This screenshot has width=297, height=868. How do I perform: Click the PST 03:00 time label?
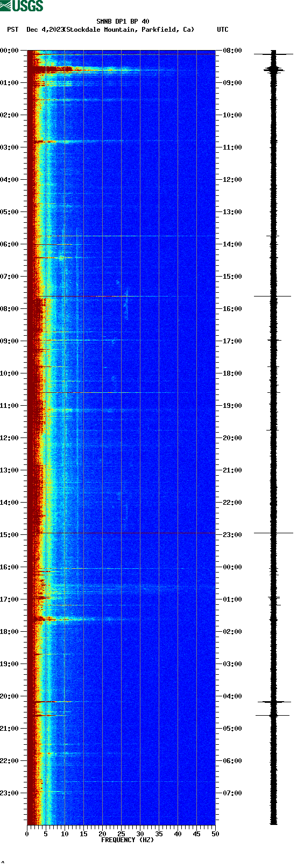pos(10,147)
